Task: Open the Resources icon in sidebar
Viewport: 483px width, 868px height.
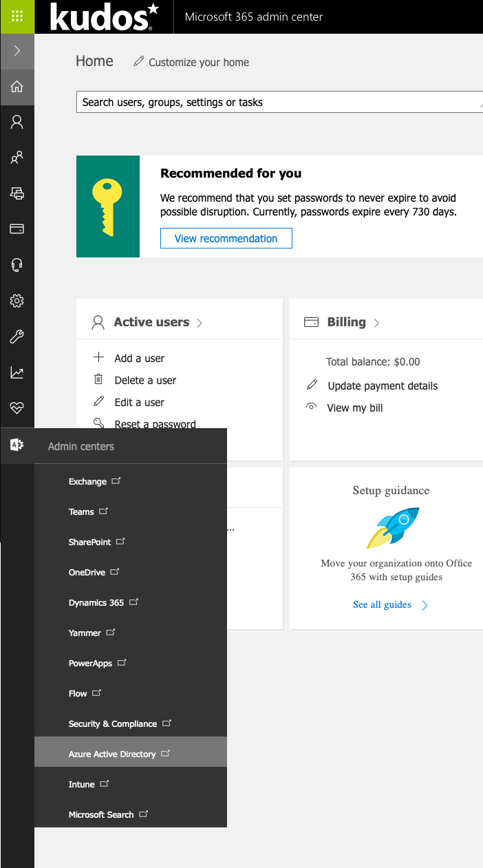Action: tap(17, 193)
